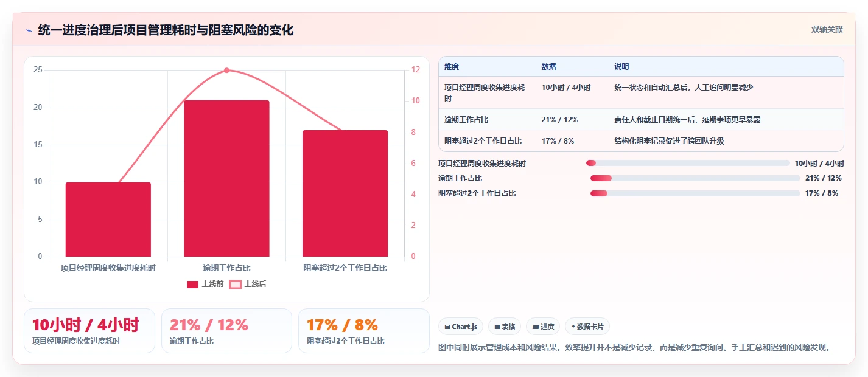Click progress value 17% / 8% beside the bar
Viewport: 868px width, 377px height.
coord(822,193)
